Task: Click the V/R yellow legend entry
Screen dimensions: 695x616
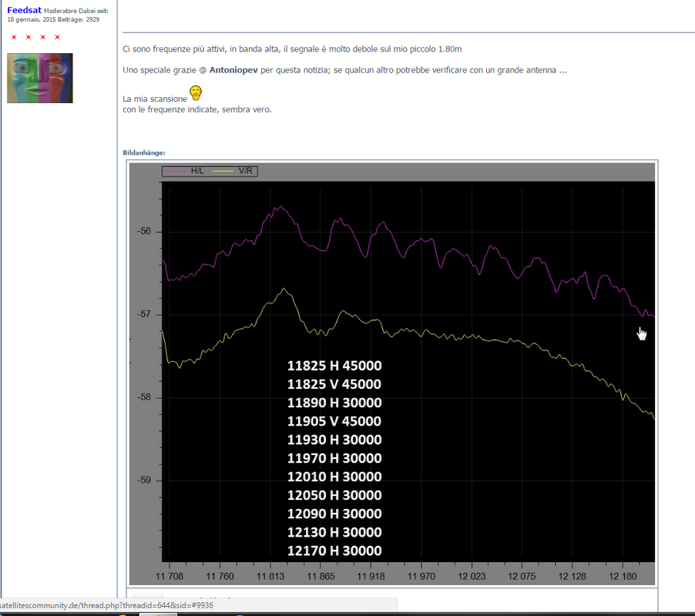Action: click(x=232, y=171)
